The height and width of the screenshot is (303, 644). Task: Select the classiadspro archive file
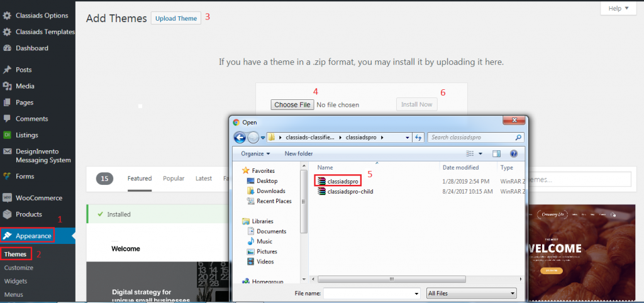339,180
